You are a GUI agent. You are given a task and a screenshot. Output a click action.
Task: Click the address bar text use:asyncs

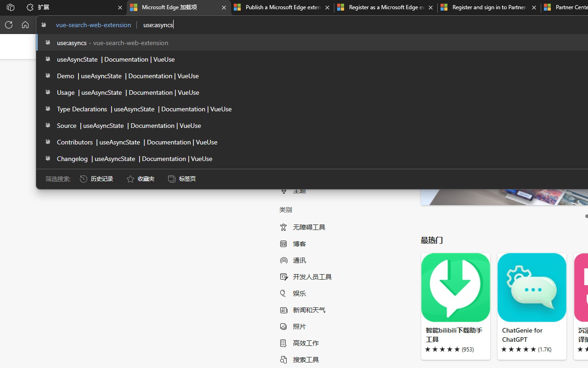coord(158,25)
